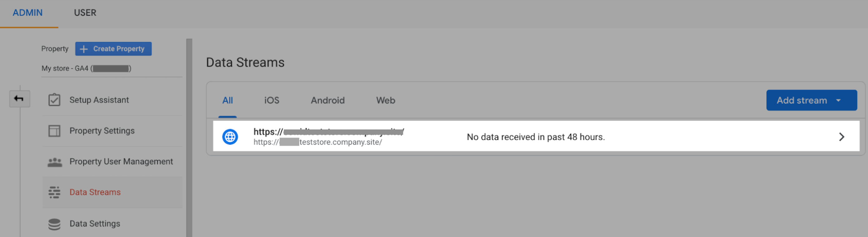
Task: Click the Property User Management people icon
Action: point(55,161)
